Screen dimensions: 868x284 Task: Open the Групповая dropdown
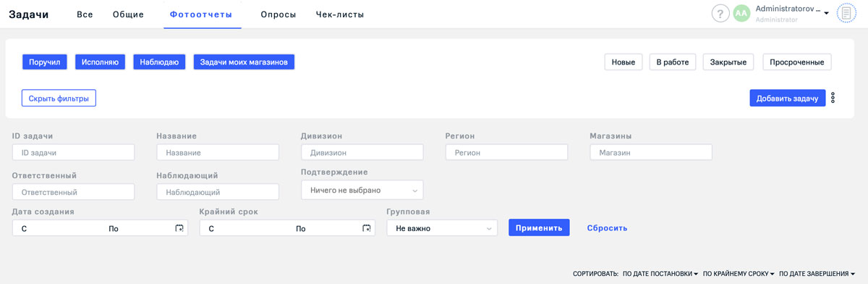442,228
